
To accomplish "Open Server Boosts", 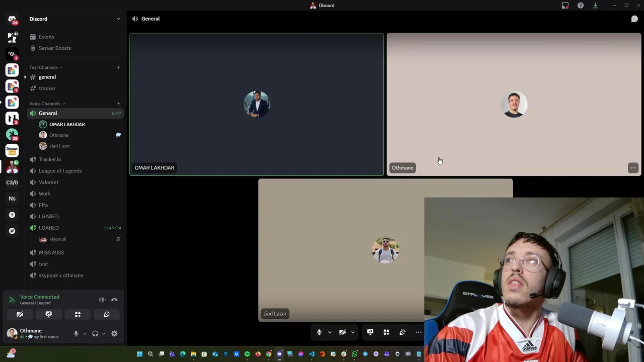I will 75,48.
